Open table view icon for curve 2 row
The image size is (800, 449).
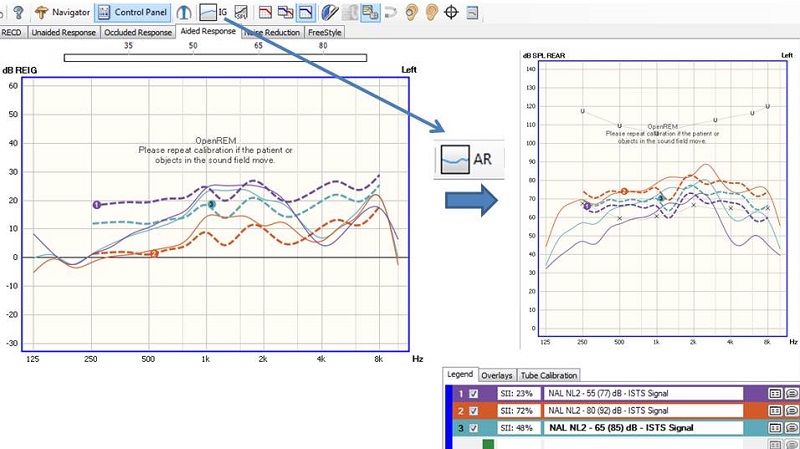point(775,411)
